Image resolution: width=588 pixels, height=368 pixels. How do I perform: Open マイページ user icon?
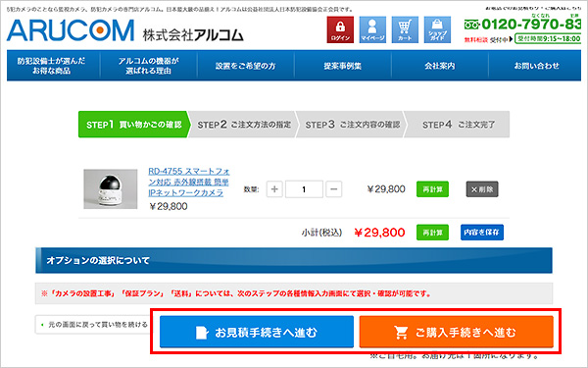coord(372,29)
